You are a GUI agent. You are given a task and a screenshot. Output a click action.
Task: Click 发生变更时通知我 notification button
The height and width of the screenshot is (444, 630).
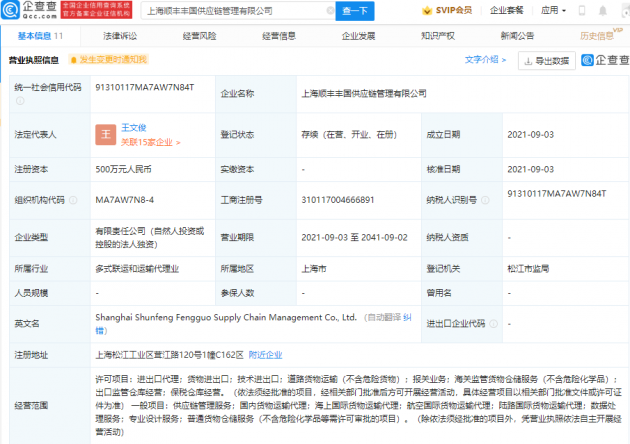click(x=108, y=59)
